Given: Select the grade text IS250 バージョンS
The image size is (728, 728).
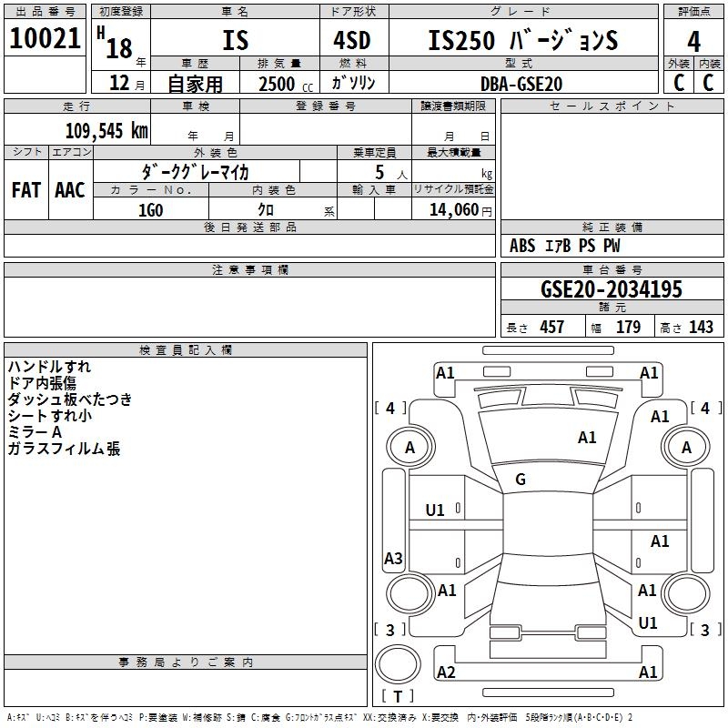Looking at the screenshot, I should pos(522,40).
